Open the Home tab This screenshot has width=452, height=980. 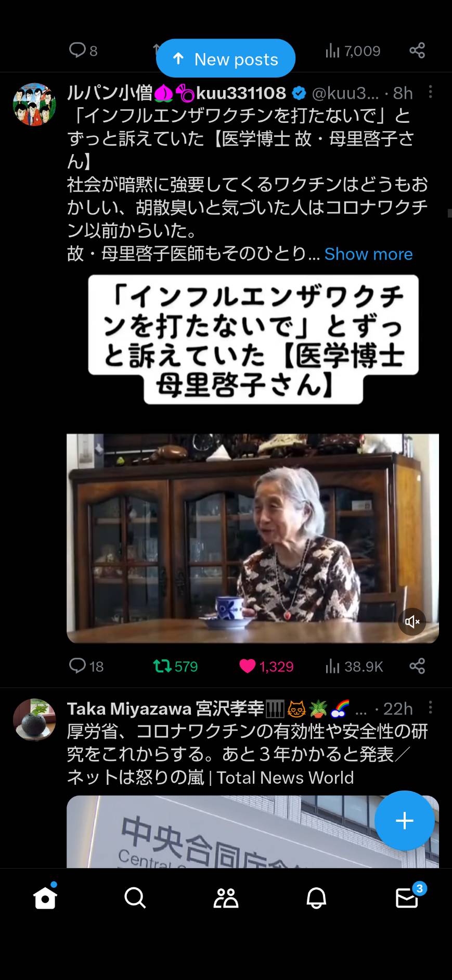[x=45, y=897]
